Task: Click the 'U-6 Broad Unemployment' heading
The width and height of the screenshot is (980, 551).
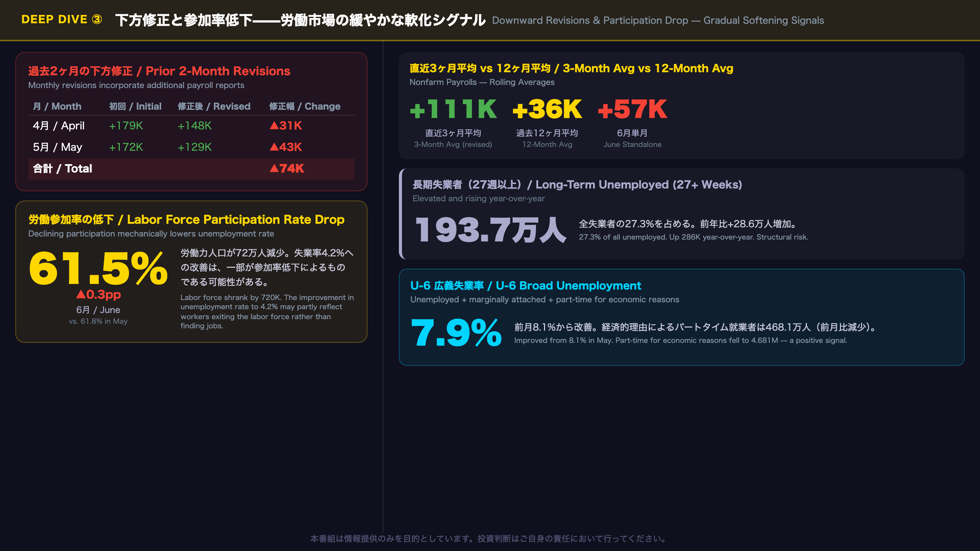Action: pyautogui.click(x=526, y=285)
